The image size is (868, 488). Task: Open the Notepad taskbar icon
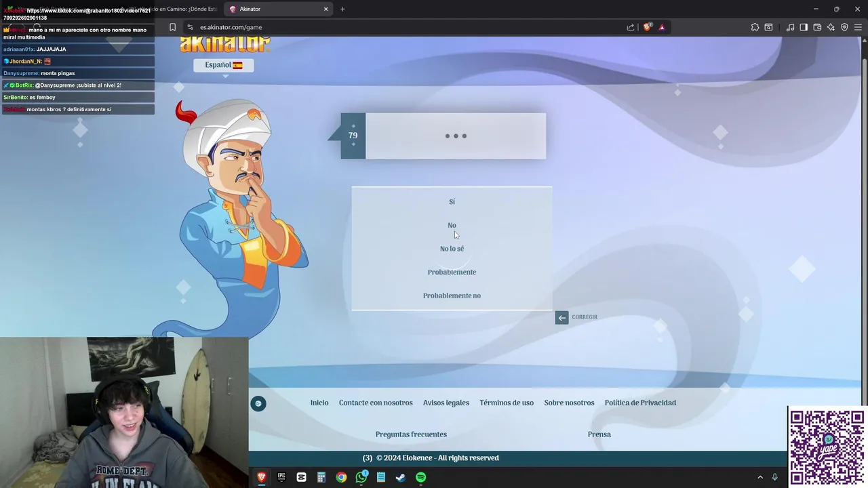[x=381, y=477]
